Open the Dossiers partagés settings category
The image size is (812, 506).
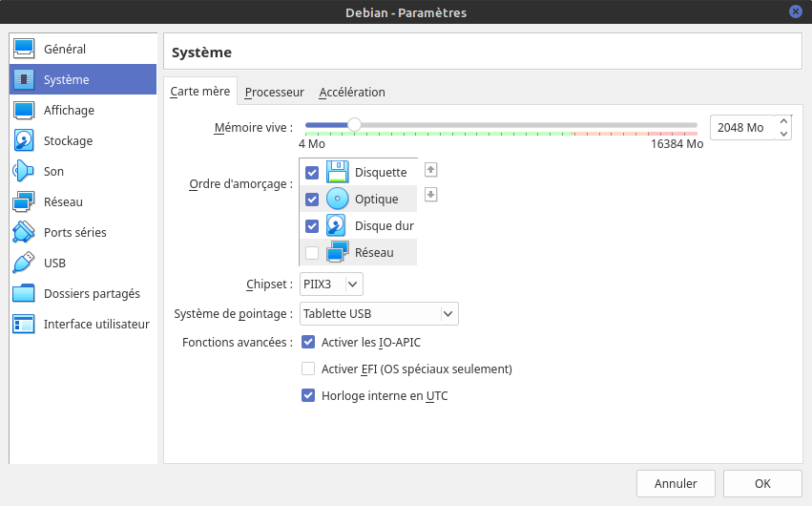83,293
